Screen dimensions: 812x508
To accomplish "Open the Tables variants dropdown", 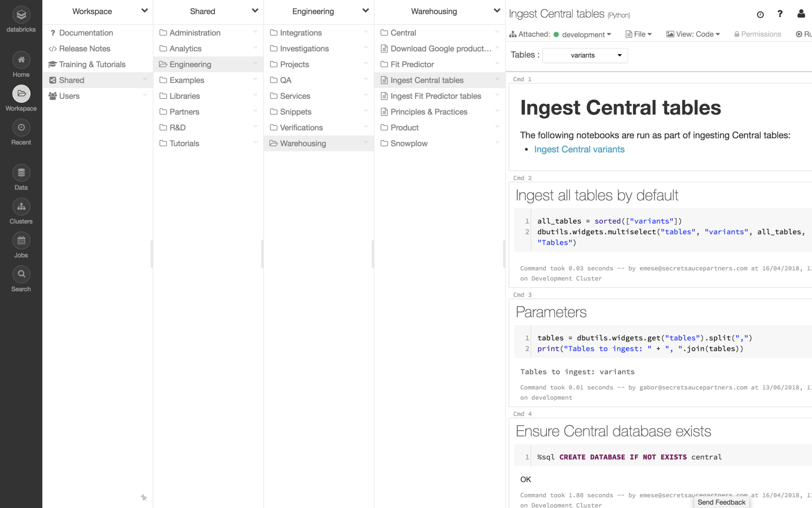I will coord(585,55).
